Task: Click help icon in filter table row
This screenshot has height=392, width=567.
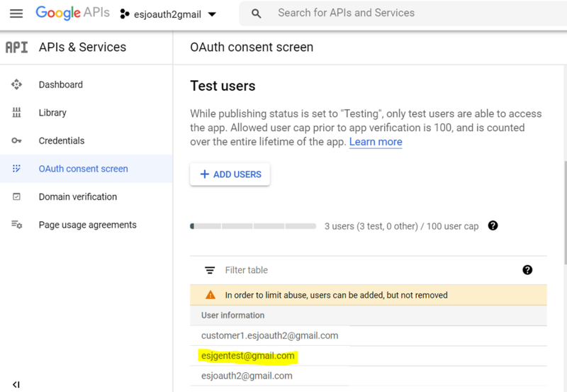Action: pyautogui.click(x=527, y=270)
